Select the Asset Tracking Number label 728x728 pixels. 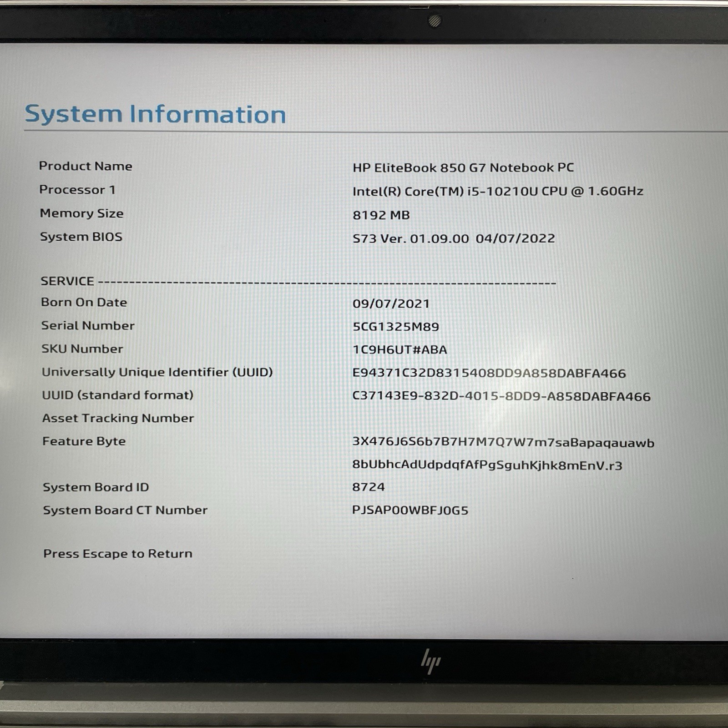(x=118, y=418)
